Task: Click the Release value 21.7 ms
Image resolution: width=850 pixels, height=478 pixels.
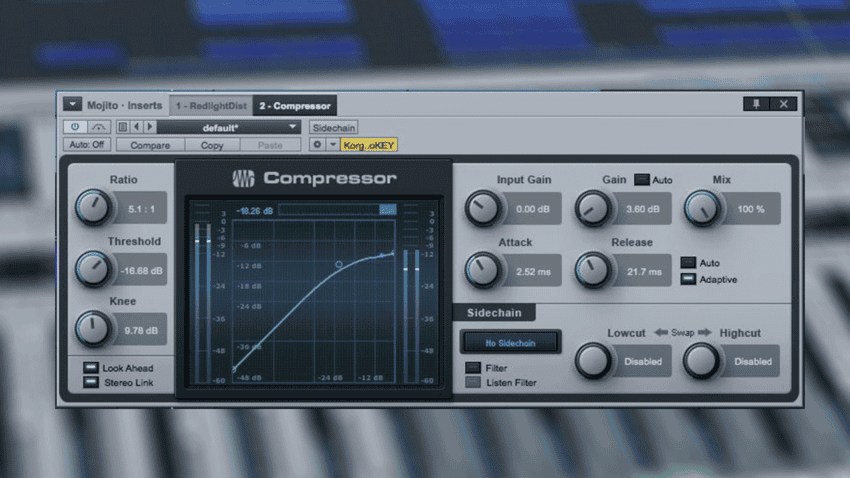Action: coord(644,272)
